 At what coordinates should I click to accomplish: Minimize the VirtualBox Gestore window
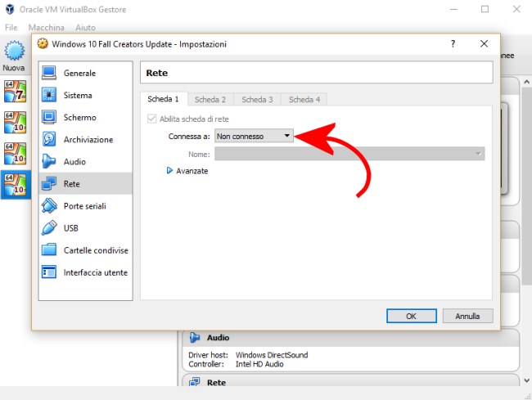pos(453,9)
